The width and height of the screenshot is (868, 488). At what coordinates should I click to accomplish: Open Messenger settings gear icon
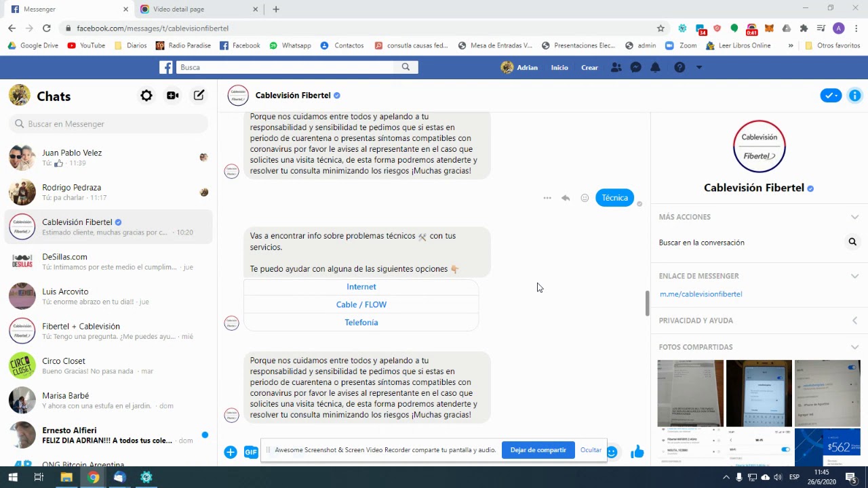(146, 96)
